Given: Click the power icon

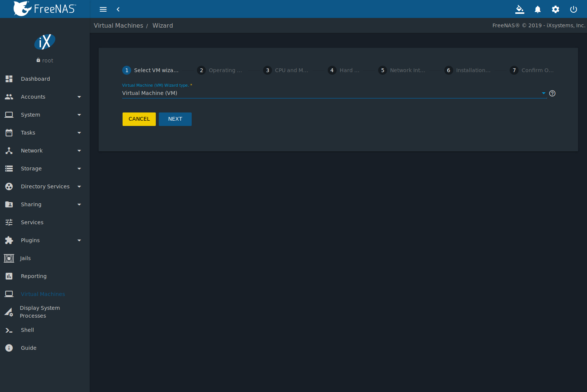Looking at the screenshot, I should tap(574, 9).
